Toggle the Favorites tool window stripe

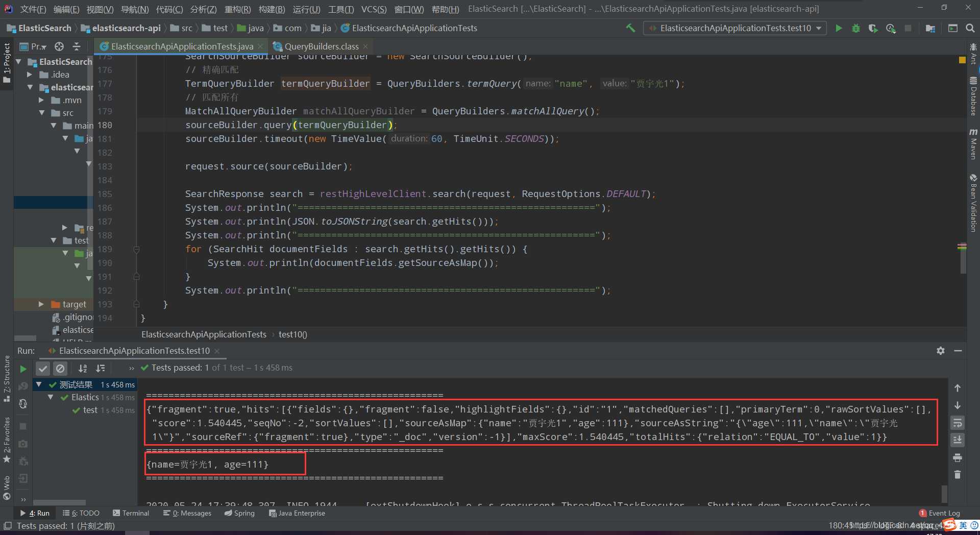tap(7, 440)
